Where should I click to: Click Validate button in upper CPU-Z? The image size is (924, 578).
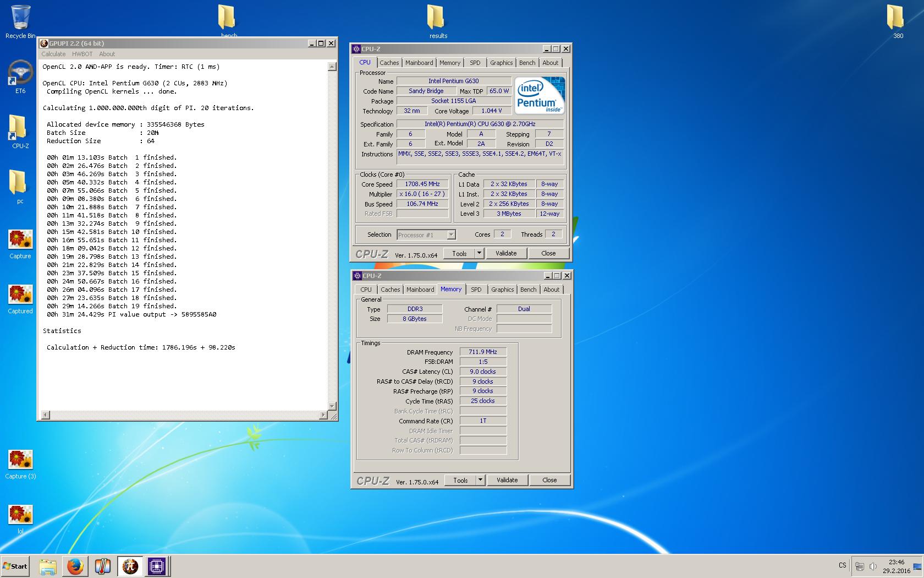pyautogui.click(x=506, y=253)
